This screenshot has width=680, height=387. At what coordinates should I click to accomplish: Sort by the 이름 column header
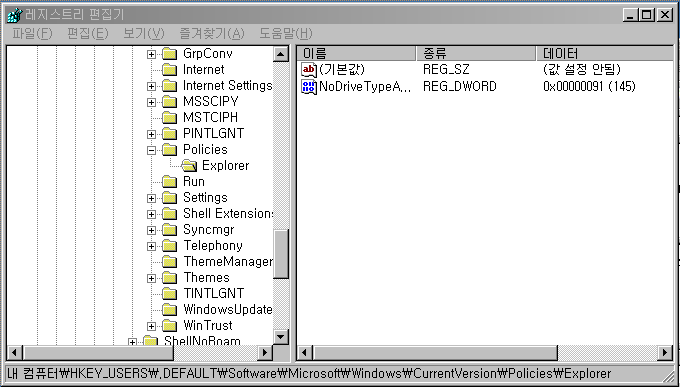tap(356, 53)
